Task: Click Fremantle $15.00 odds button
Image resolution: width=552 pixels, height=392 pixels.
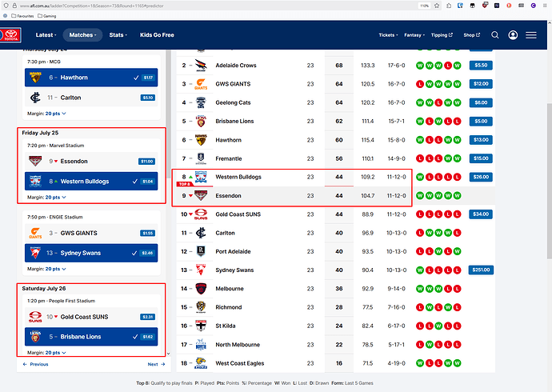Action: (481, 158)
